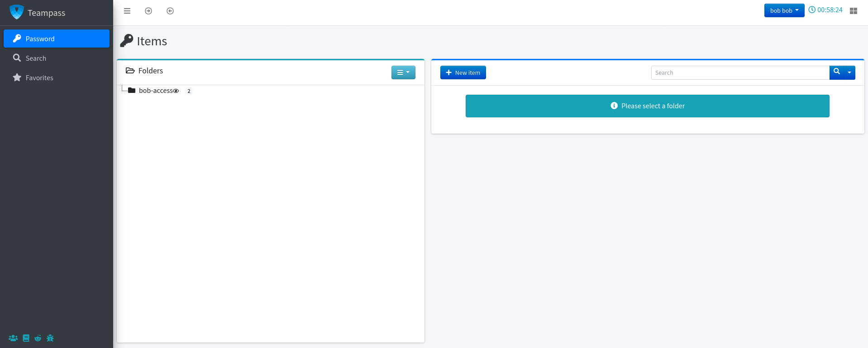Open the documentation book icon
Viewport: 868px width, 348px height.
(26, 338)
